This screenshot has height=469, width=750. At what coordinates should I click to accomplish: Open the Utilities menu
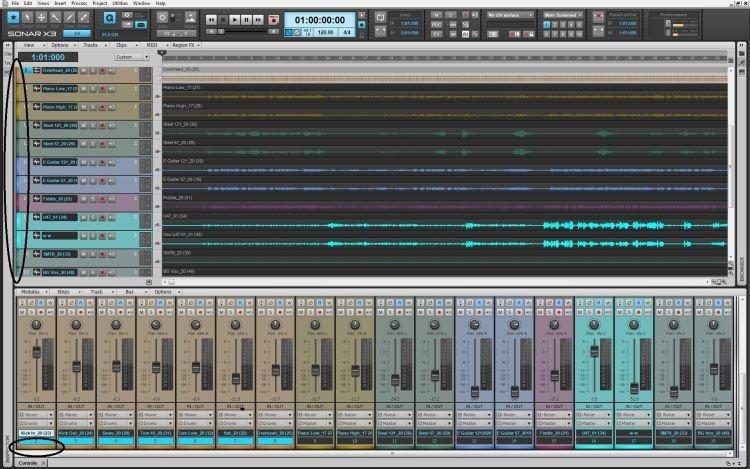click(x=120, y=3)
